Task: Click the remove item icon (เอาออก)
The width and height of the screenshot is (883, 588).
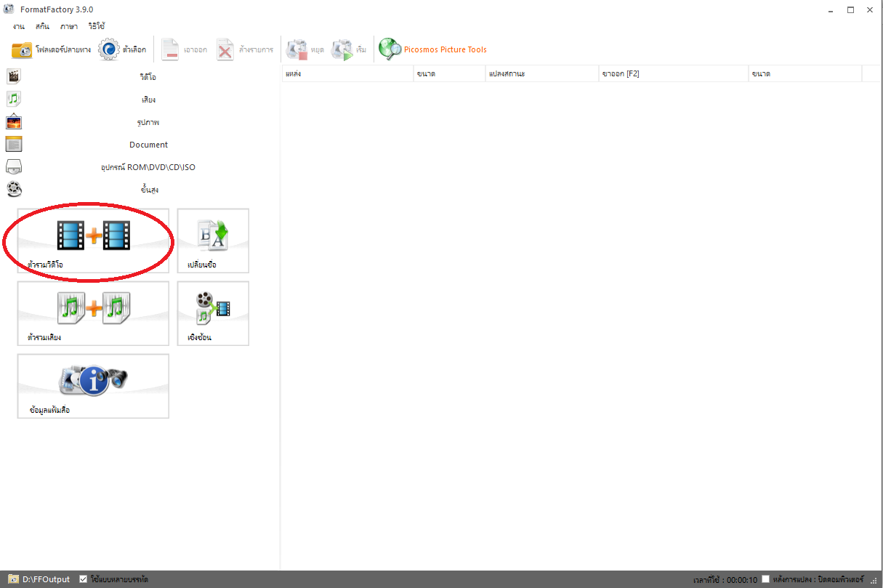Action: pos(170,49)
